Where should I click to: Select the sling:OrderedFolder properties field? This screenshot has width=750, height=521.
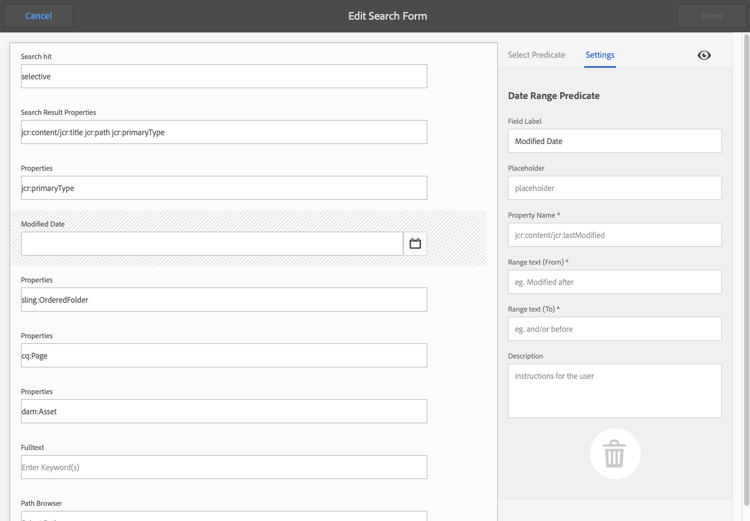click(x=224, y=299)
